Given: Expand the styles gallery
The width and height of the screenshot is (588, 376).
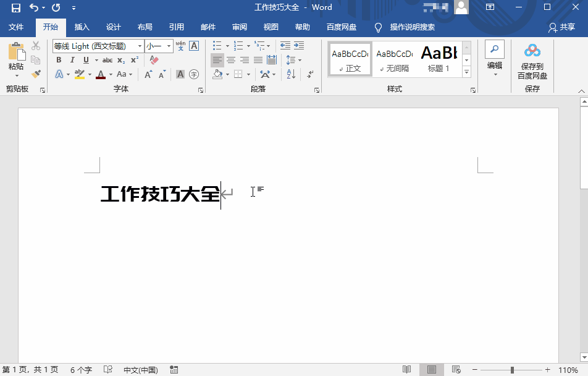Looking at the screenshot, I should tap(466, 72).
